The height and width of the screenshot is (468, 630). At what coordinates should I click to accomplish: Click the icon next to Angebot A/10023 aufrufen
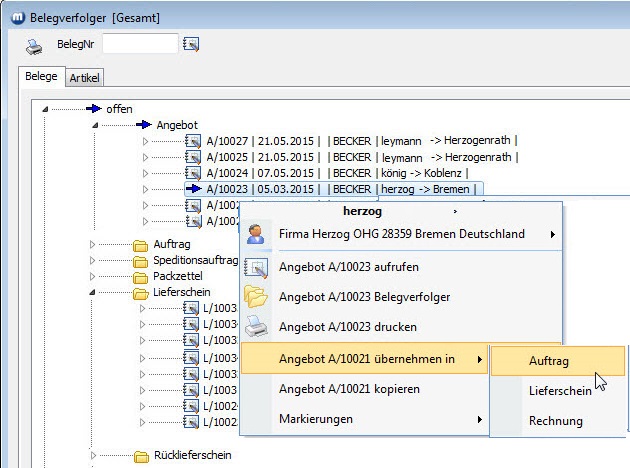tap(257, 267)
